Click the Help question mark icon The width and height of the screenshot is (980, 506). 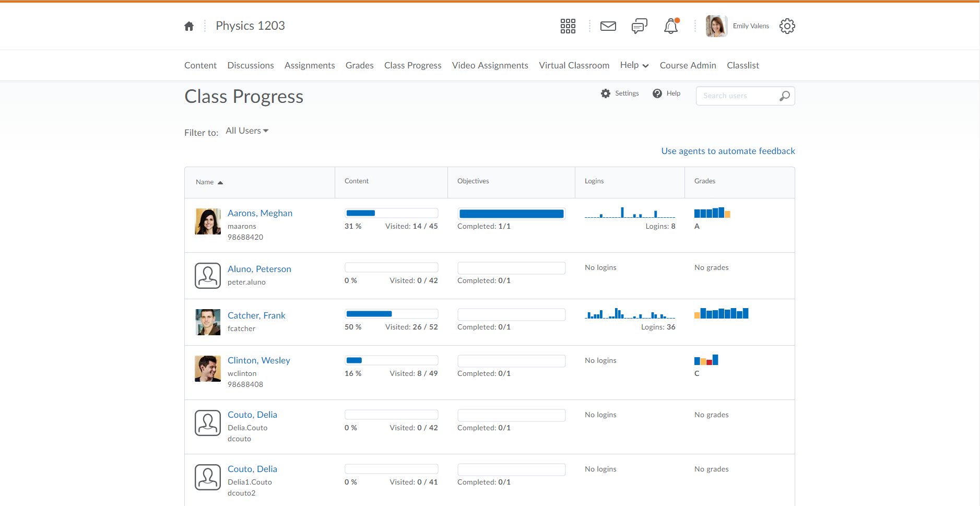pos(657,93)
